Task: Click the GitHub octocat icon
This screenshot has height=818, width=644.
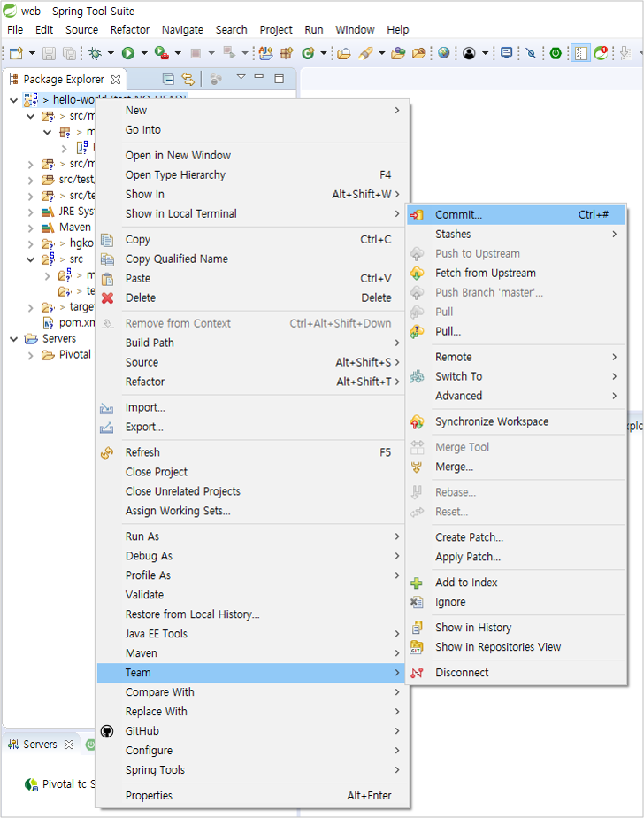Action: [x=107, y=731]
